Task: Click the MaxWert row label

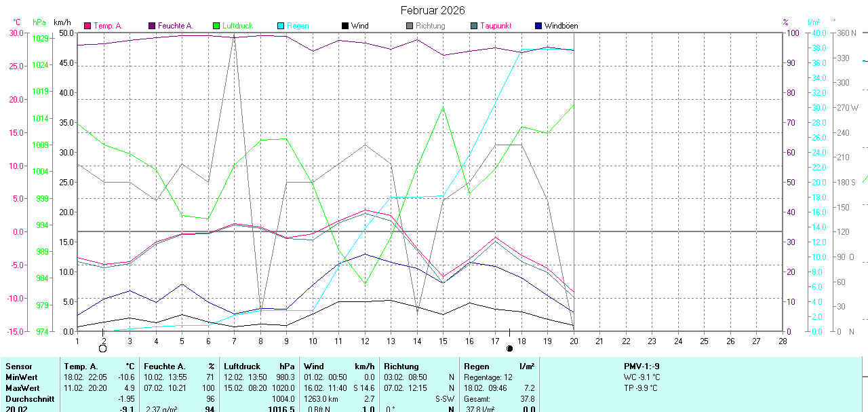Action: [22, 388]
